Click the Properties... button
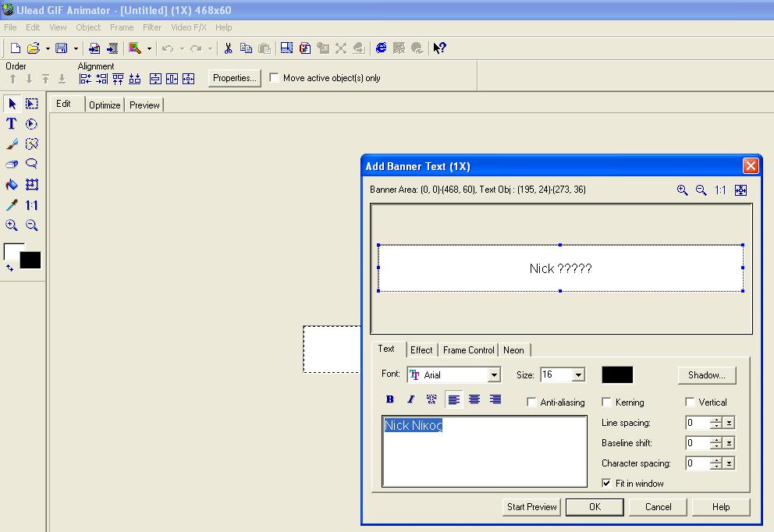Screen dimensions: 774x532 click(x=235, y=78)
